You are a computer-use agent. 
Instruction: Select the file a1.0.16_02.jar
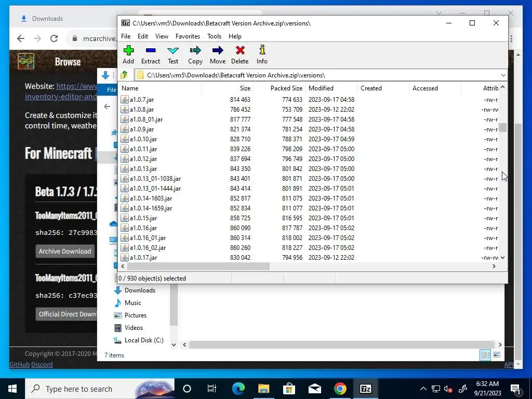point(148,248)
